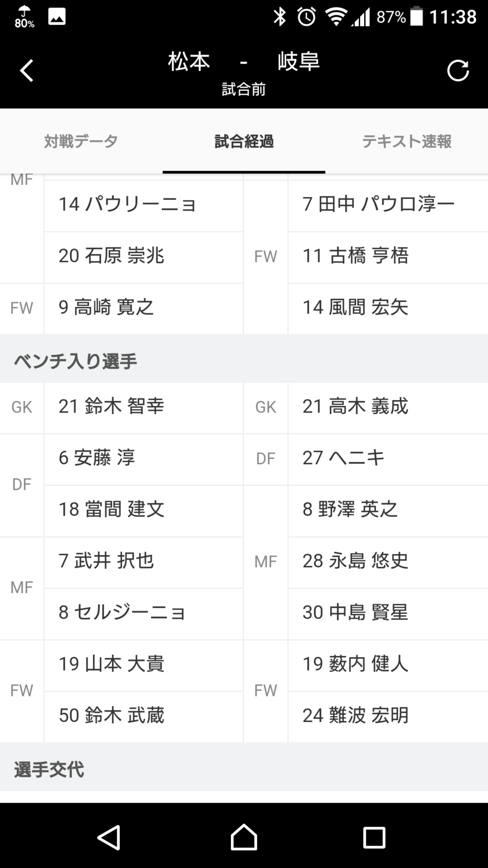Tap player 11 古橋 亨梧
The height and width of the screenshot is (868, 488).
click(x=387, y=256)
